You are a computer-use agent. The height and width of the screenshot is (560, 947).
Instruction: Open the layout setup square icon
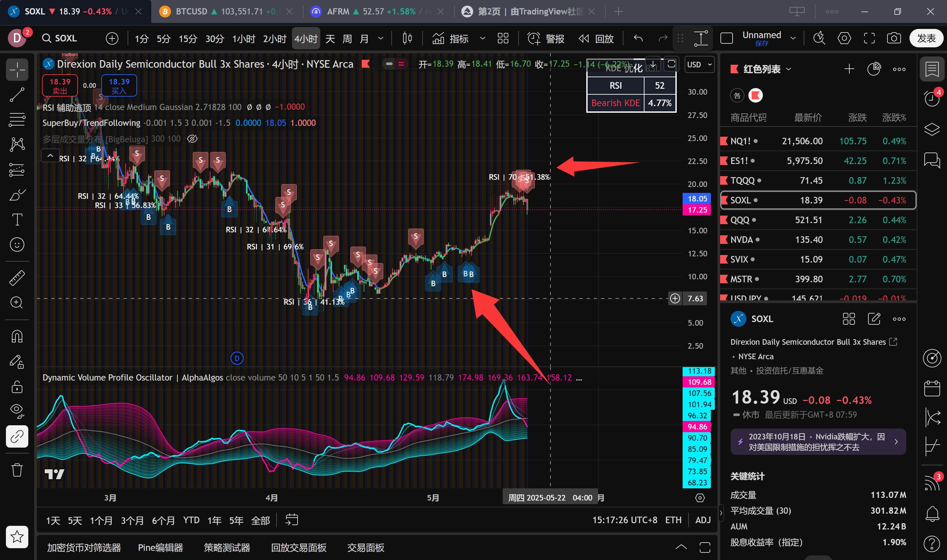pos(727,38)
